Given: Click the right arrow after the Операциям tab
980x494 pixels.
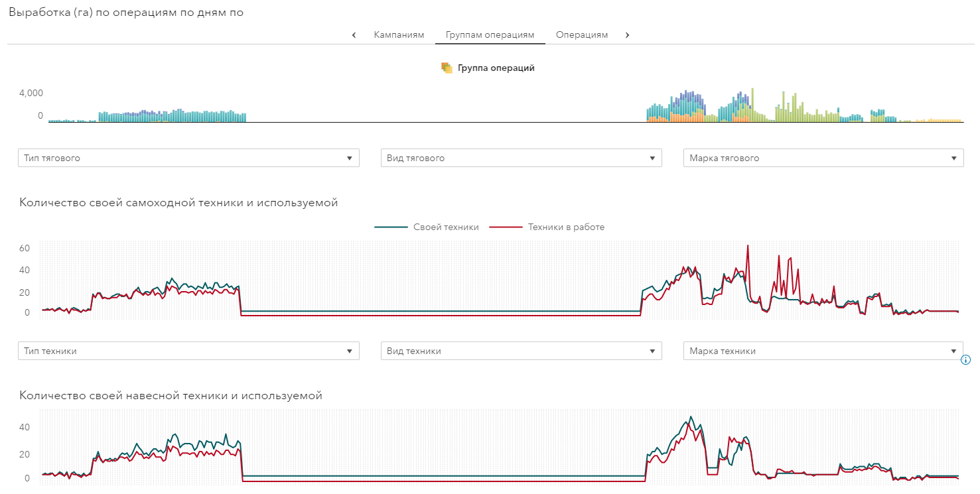Looking at the screenshot, I should click(627, 35).
